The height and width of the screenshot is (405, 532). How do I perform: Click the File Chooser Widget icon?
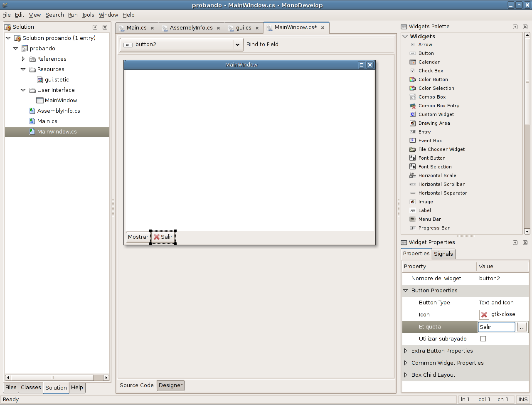413,149
